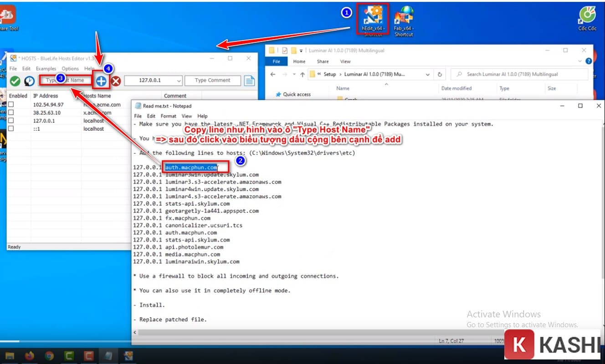
Task: Switch to Home tab in Explorer
Action: click(299, 61)
